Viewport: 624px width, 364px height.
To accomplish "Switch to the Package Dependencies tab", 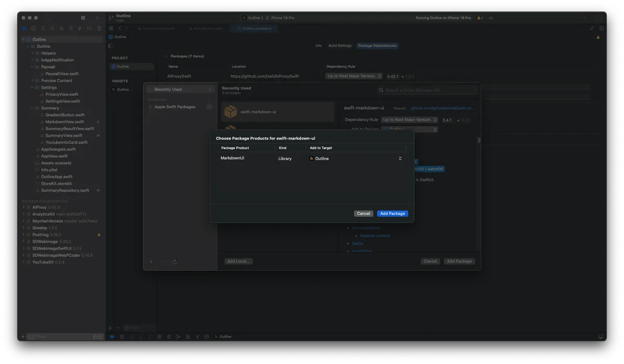I will click(378, 46).
